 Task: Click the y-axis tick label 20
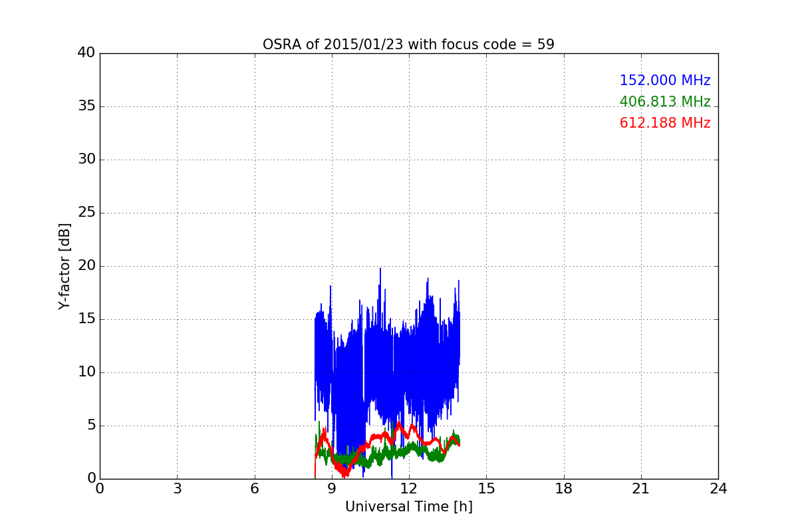86,266
